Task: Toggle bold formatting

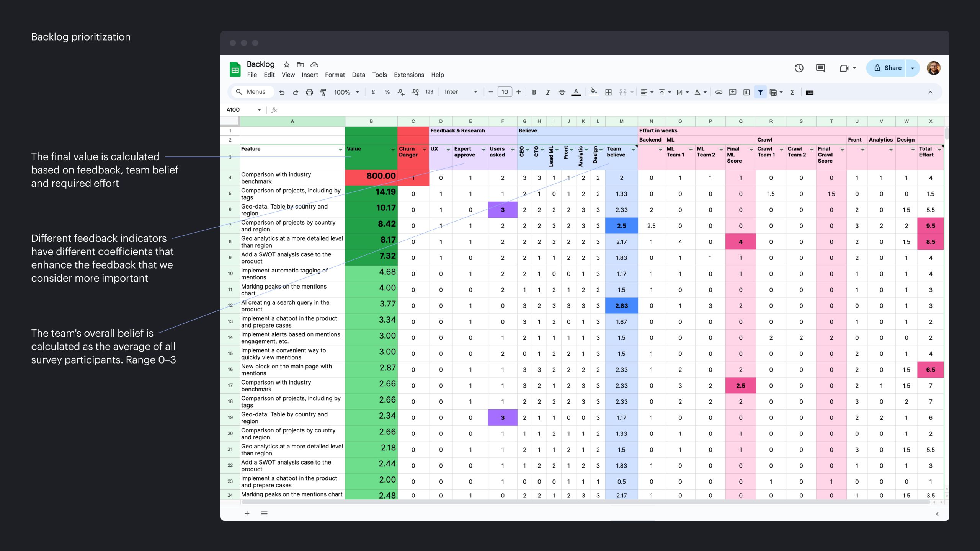Action: (534, 92)
